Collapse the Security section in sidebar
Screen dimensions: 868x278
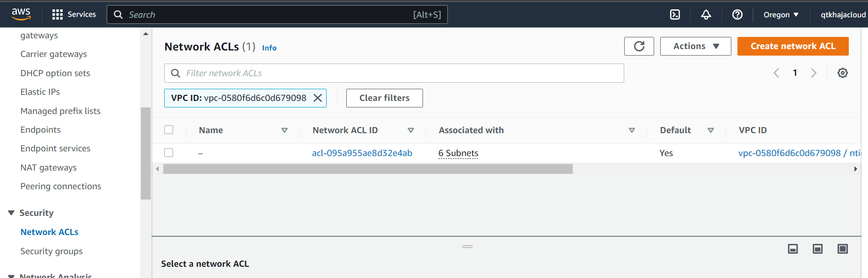11,213
